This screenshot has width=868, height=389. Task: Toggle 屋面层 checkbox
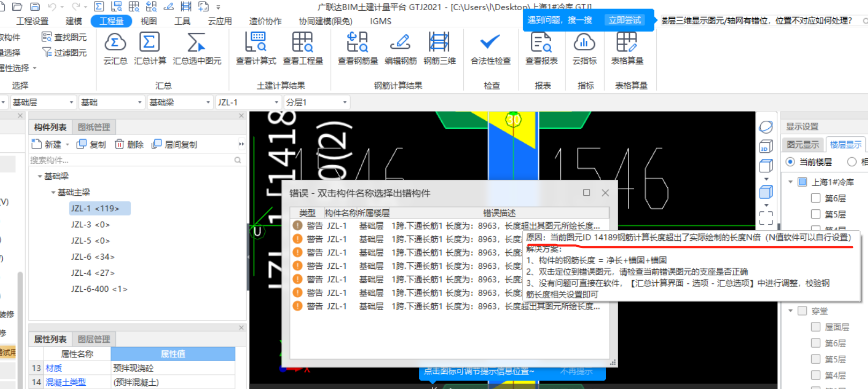click(x=816, y=327)
